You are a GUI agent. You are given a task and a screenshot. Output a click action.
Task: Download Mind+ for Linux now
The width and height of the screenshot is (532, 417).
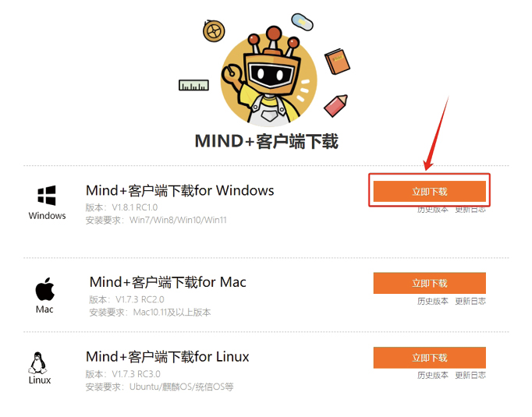pos(430,358)
